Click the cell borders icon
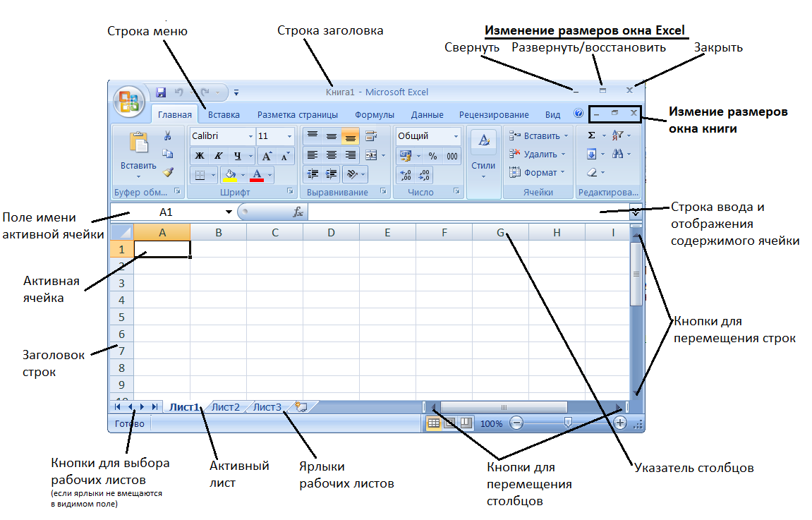Viewport: 812px width, 520px height. (200, 175)
